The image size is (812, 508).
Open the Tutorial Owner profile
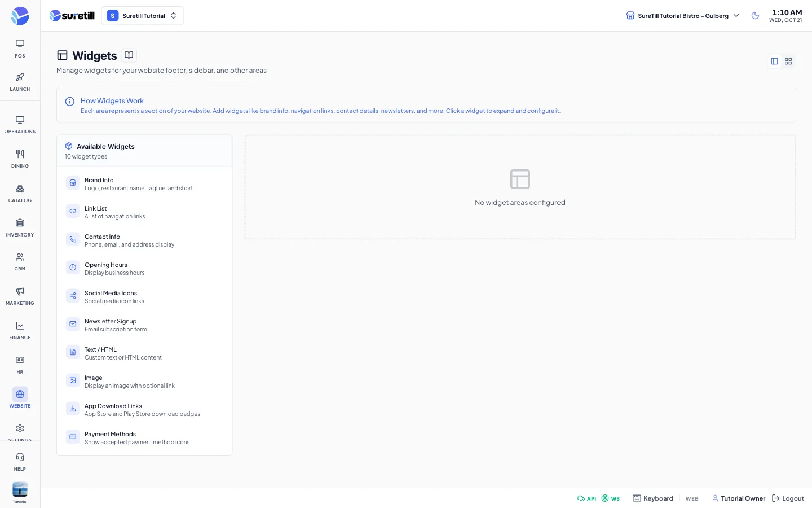point(739,498)
